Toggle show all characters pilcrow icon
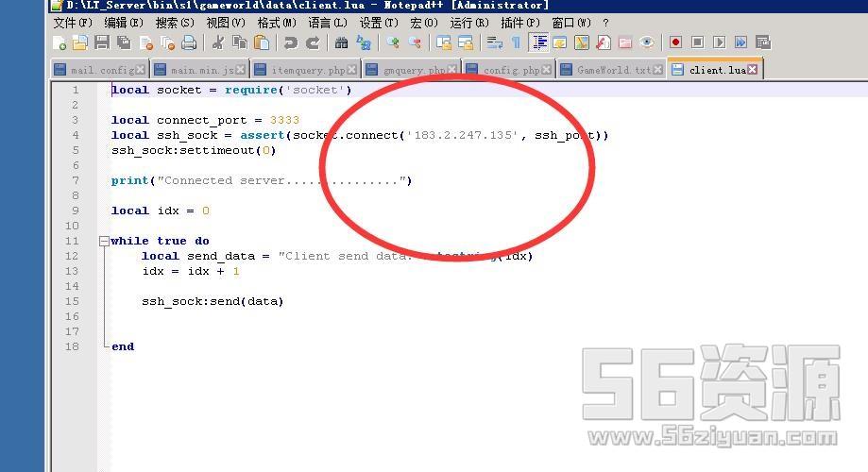The height and width of the screenshot is (472, 868). (516, 42)
